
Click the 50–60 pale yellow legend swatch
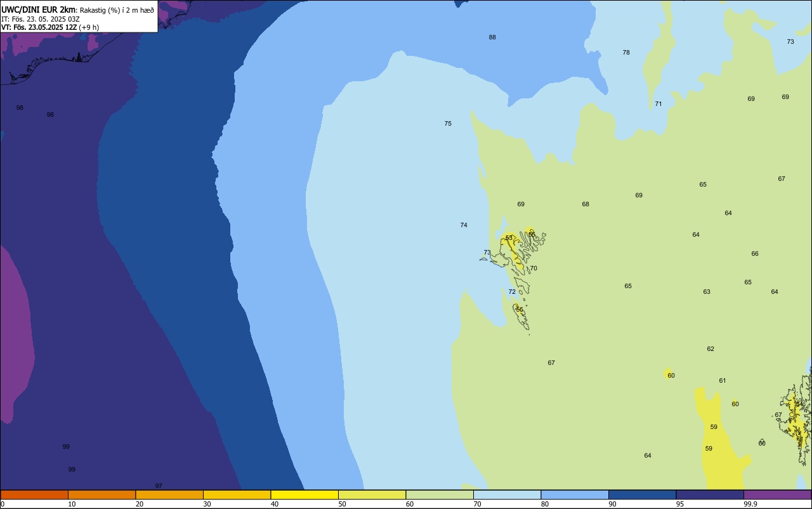[372, 494]
